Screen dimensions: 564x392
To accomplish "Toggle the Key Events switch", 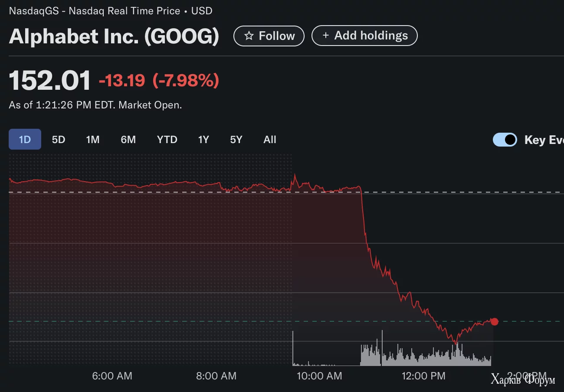I will 505,140.
